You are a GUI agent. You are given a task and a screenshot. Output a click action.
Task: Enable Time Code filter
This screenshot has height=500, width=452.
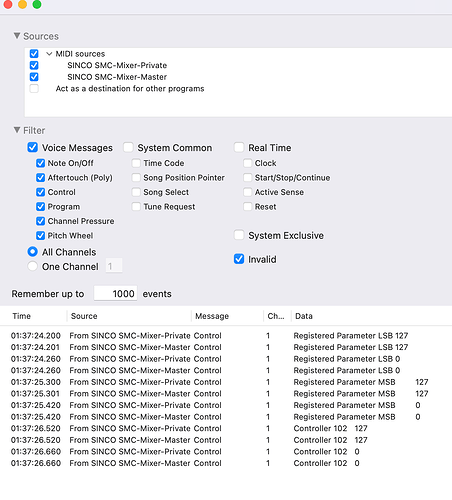pos(136,163)
